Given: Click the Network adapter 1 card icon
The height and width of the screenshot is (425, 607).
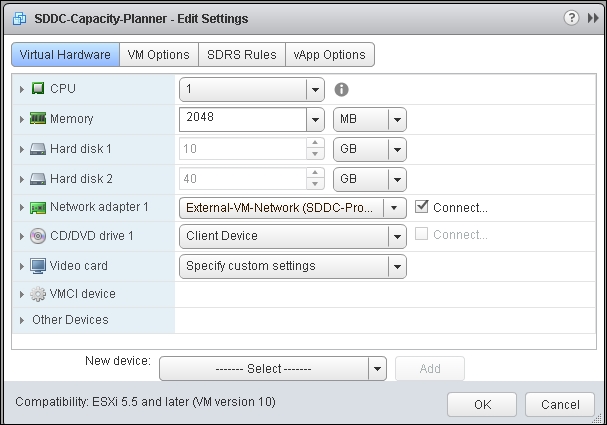Looking at the screenshot, I should (x=38, y=208).
